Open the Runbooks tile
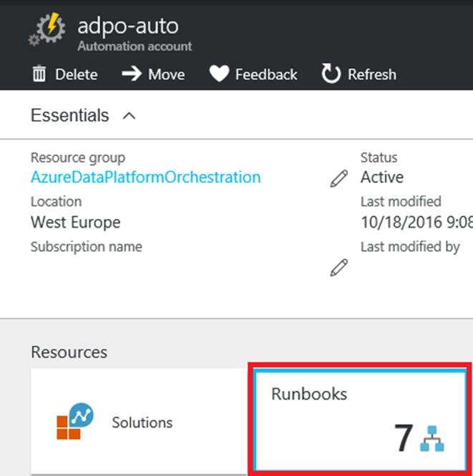 point(359,419)
